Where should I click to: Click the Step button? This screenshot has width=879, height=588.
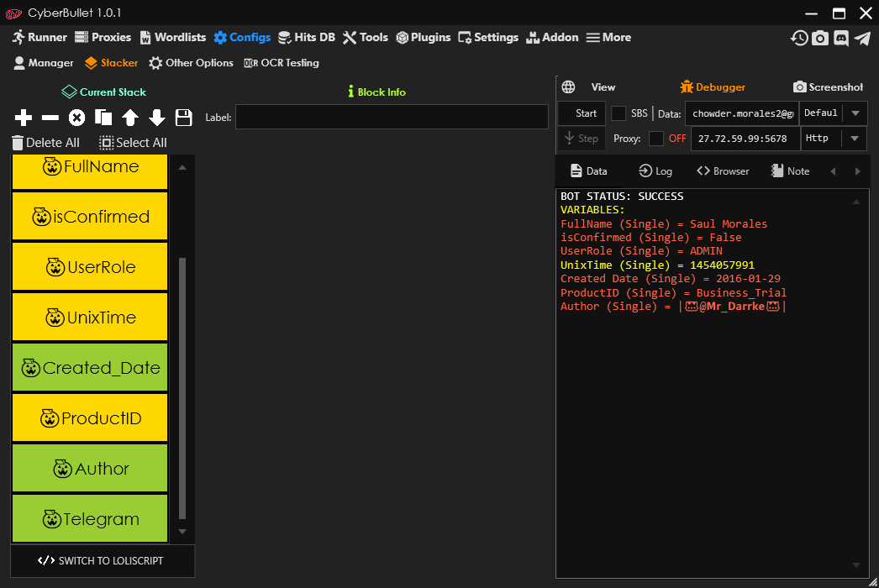point(582,139)
